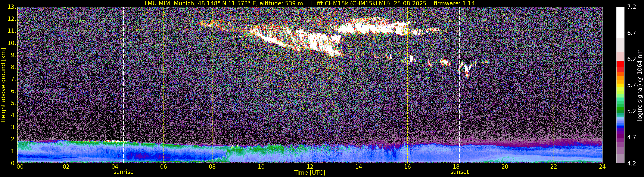Click the '10' time axis tick label

tap(261, 167)
